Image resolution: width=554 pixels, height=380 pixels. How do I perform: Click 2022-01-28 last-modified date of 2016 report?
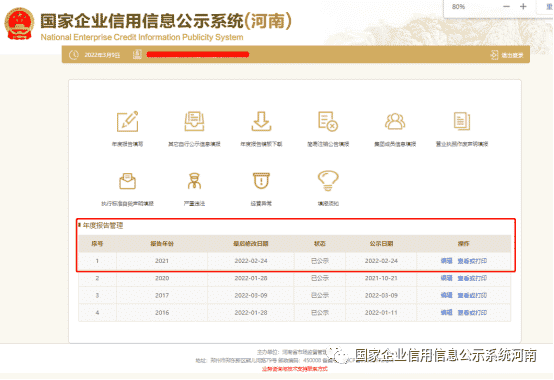point(251,313)
